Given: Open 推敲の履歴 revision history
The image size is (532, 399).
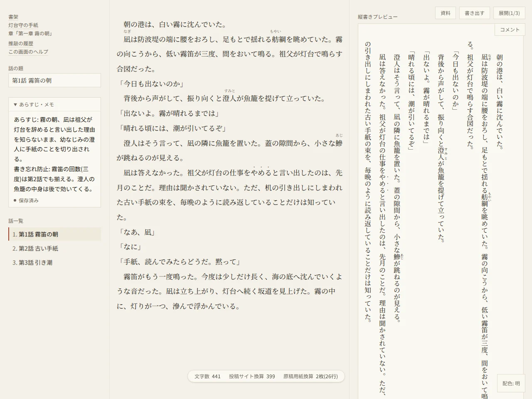Looking at the screenshot, I should click(x=21, y=44).
